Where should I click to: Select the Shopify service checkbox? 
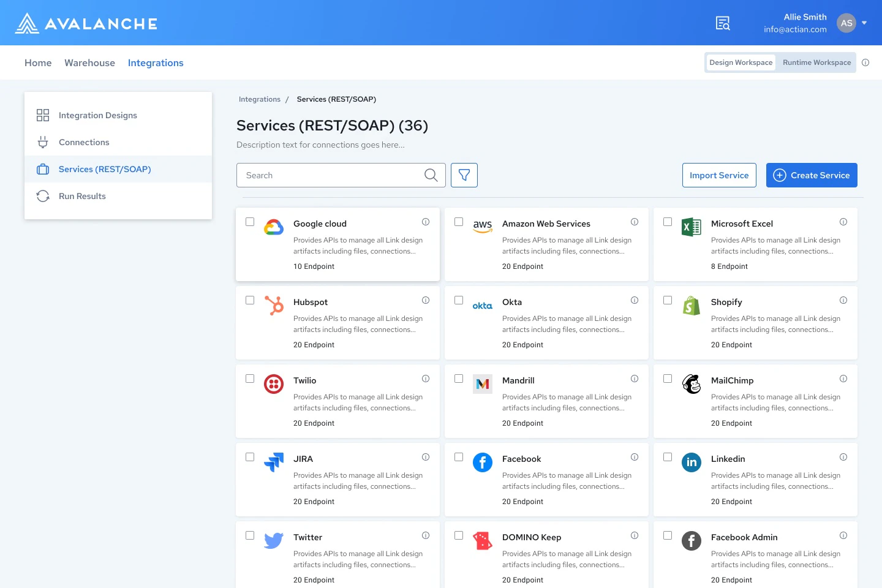coord(667,300)
